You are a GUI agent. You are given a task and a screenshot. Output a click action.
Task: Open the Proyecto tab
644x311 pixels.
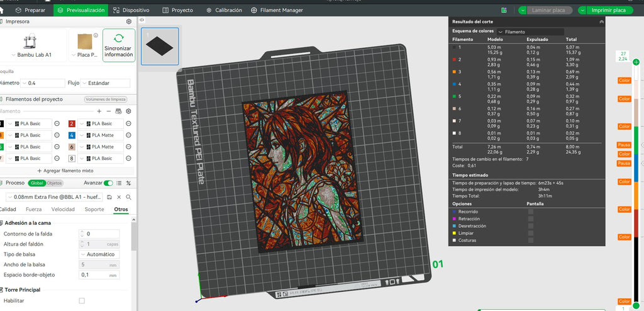click(x=177, y=10)
